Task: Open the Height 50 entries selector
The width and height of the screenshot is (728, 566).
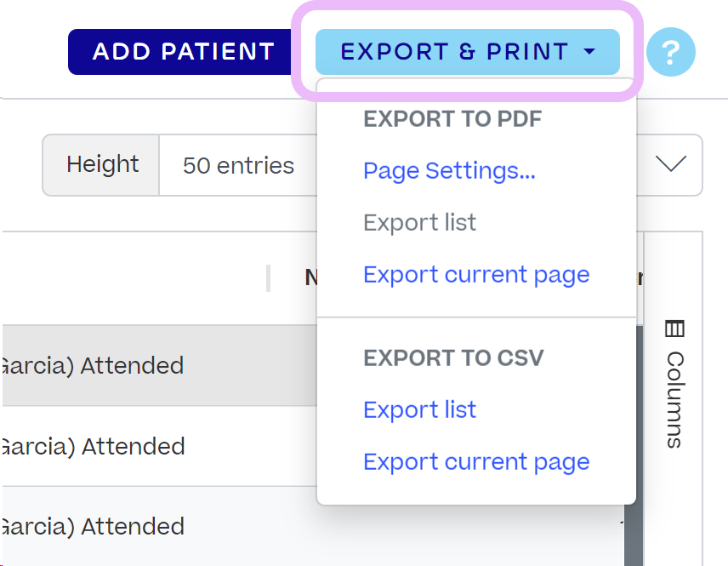Action: tap(238, 165)
